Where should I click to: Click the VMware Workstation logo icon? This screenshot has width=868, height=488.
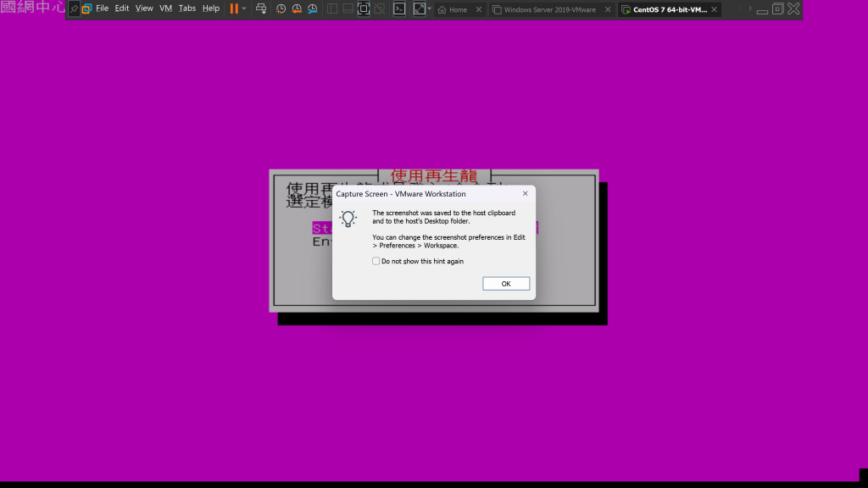pos(86,8)
